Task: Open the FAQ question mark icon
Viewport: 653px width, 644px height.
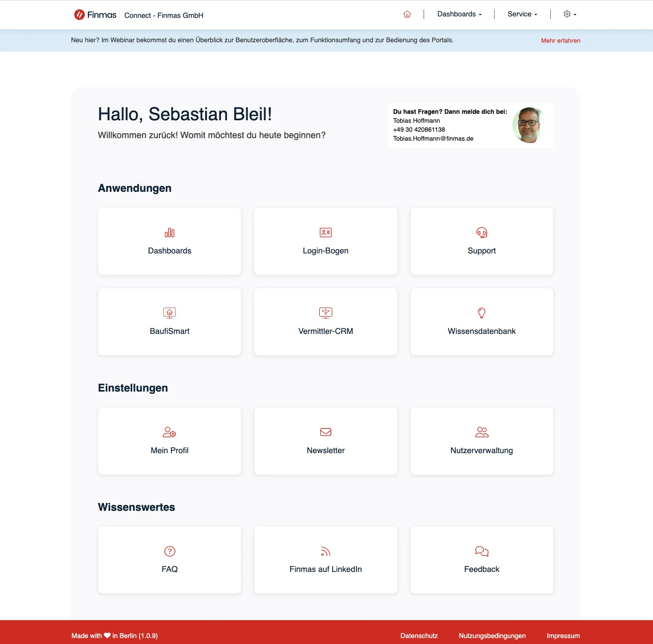Action: click(x=170, y=551)
